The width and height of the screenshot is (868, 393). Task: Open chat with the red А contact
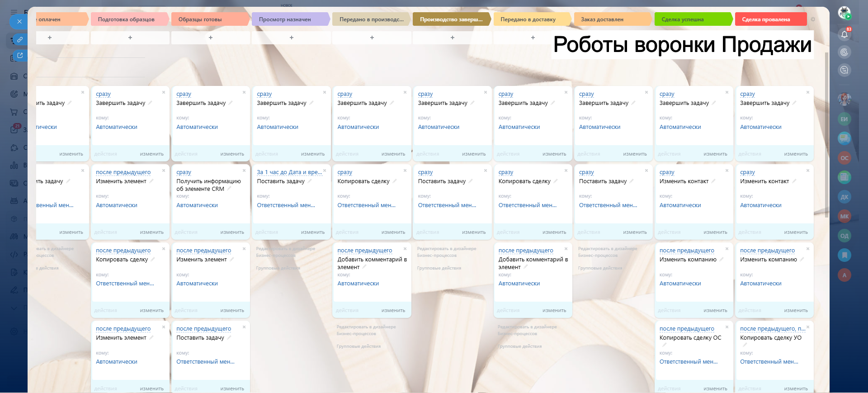(844, 275)
